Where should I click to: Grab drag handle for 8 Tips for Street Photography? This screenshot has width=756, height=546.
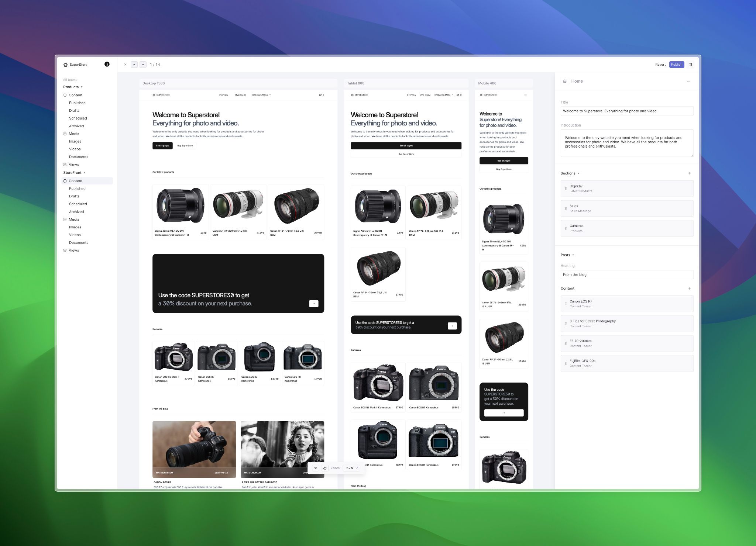pyautogui.click(x=566, y=324)
